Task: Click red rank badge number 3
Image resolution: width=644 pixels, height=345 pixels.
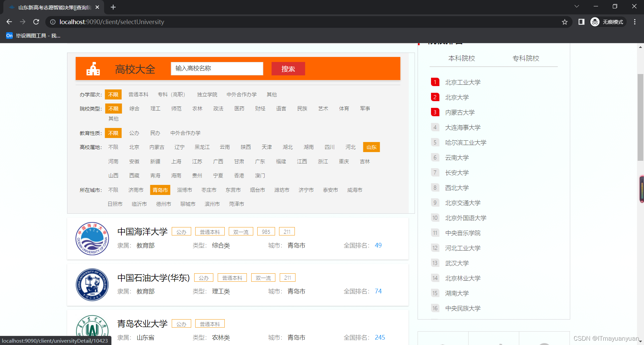Action: 435,112
